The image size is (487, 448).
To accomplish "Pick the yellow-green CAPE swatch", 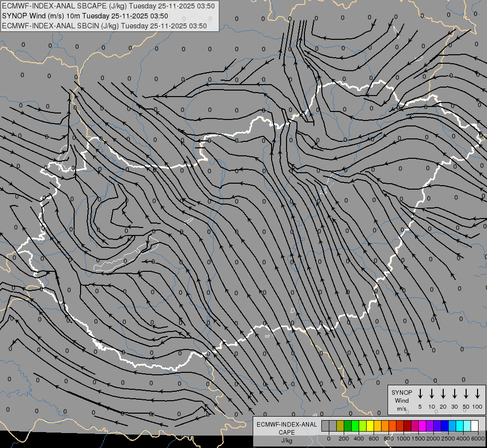I will click(x=363, y=426).
